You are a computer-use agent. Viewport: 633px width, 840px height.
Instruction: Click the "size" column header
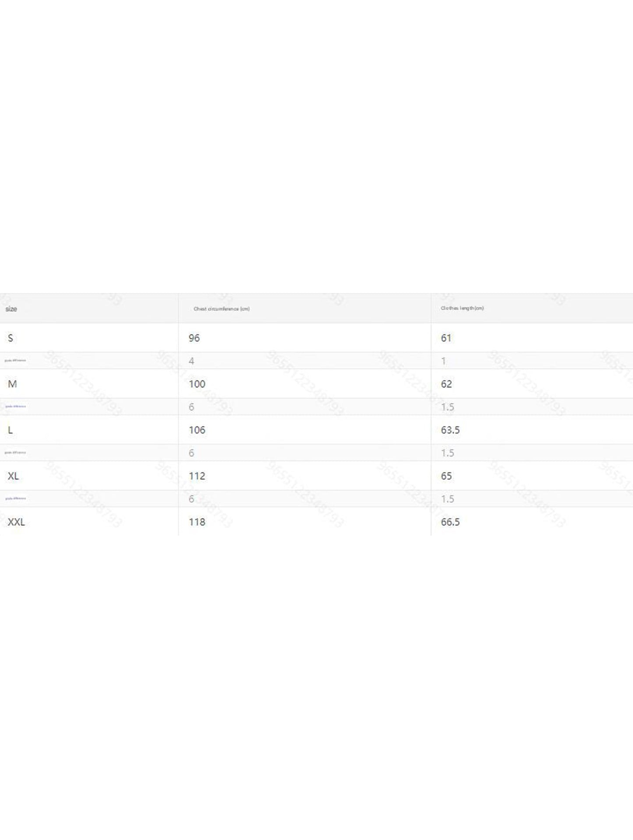click(x=11, y=309)
